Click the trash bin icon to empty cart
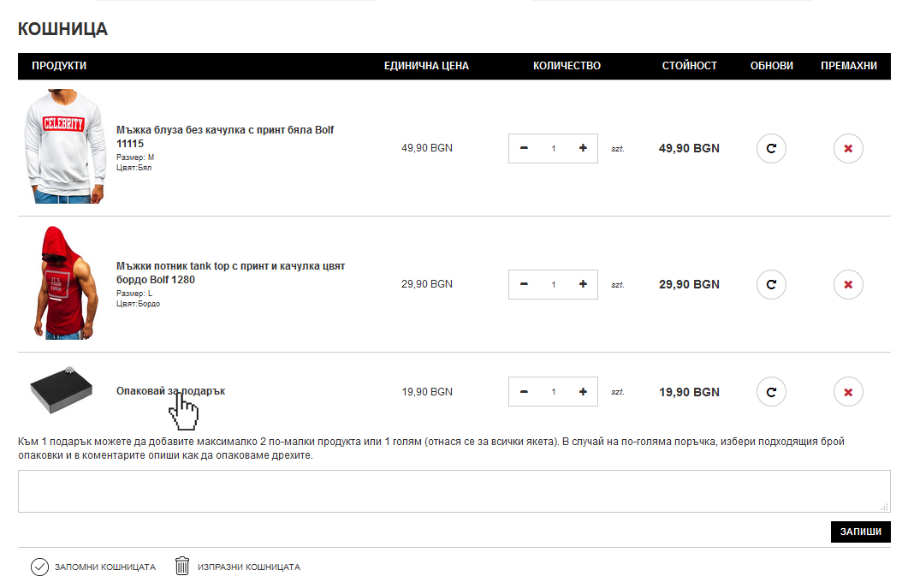This screenshot has width=902, height=588. (x=182, y=567)
